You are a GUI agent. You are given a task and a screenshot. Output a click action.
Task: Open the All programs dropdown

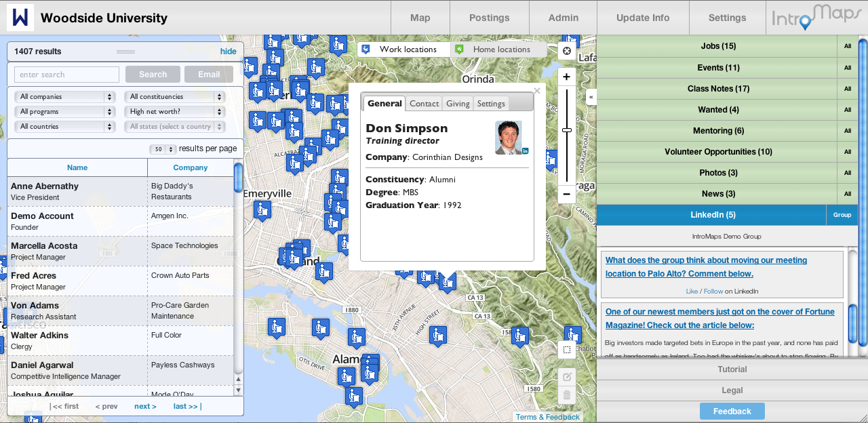point(64,112)
